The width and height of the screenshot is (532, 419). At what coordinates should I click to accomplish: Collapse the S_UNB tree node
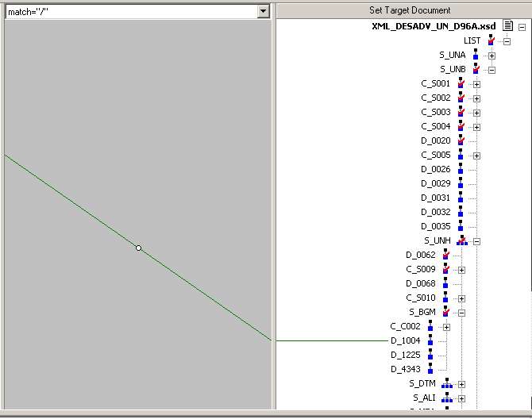(492, 70)
